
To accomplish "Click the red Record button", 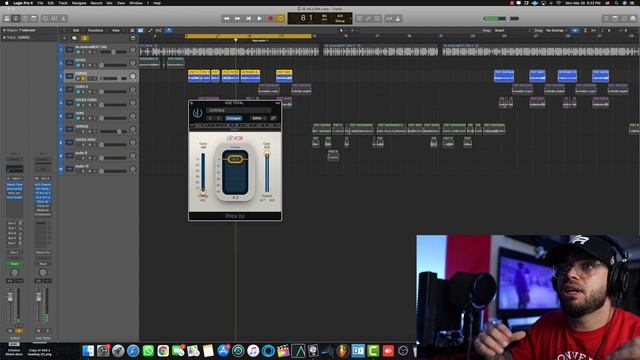I will tap(270, 18).
